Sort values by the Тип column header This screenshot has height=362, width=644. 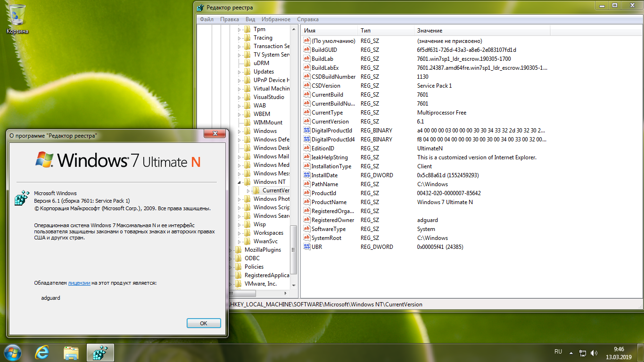point(386,31)
